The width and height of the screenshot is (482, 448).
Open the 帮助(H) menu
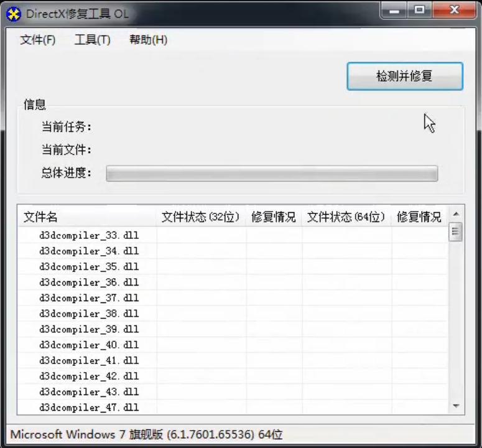tap(148, 40)
